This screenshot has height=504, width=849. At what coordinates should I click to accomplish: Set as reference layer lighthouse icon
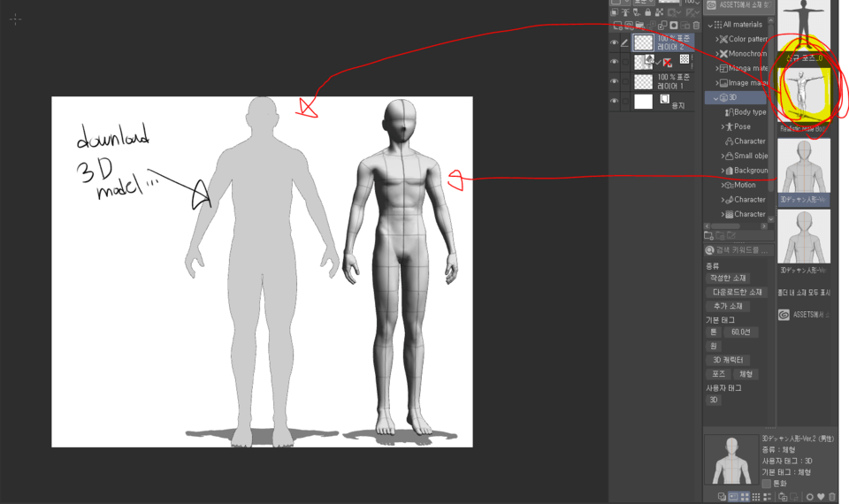[625, 12]
